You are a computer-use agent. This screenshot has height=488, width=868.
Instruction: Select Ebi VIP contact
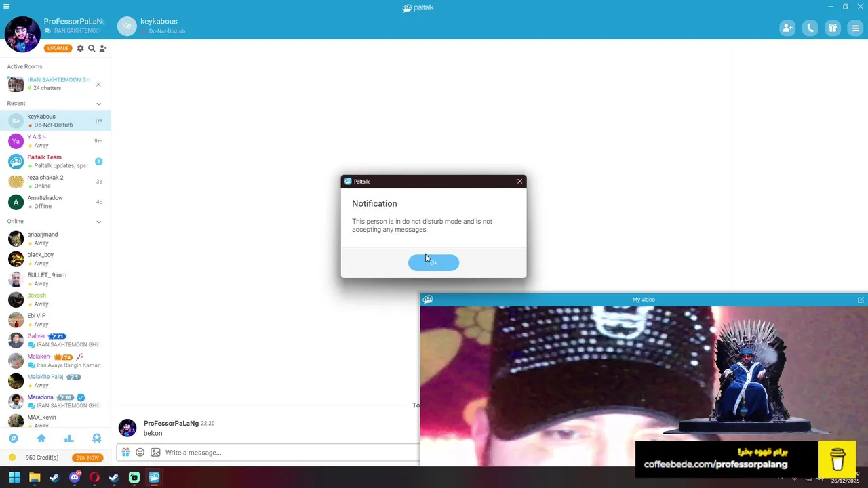coord(55,320)
